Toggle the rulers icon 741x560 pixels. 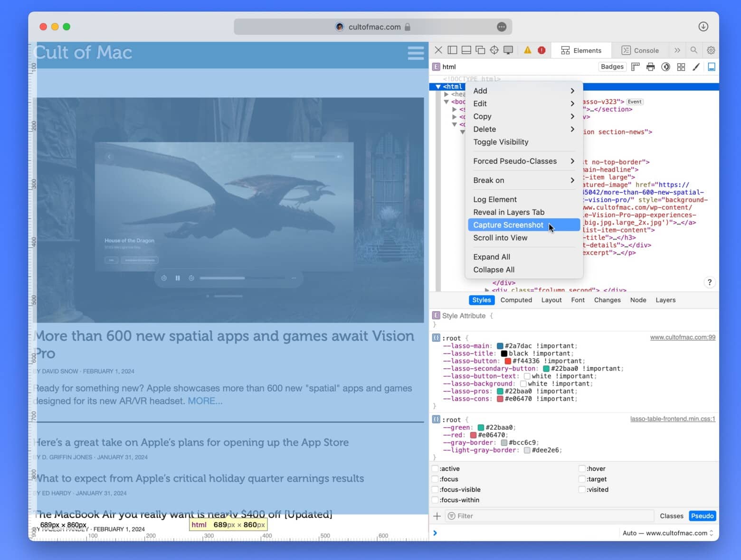636,67
